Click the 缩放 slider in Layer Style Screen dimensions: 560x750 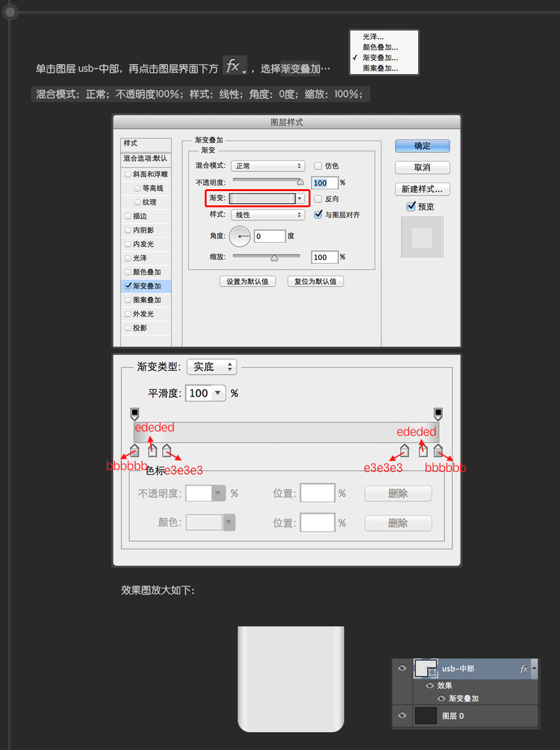(x=266, y=256)
